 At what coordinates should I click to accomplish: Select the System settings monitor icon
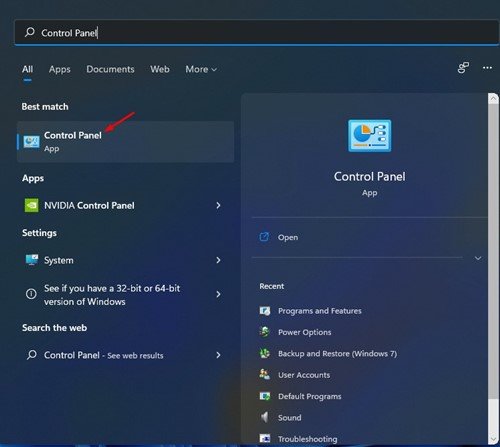32,260
